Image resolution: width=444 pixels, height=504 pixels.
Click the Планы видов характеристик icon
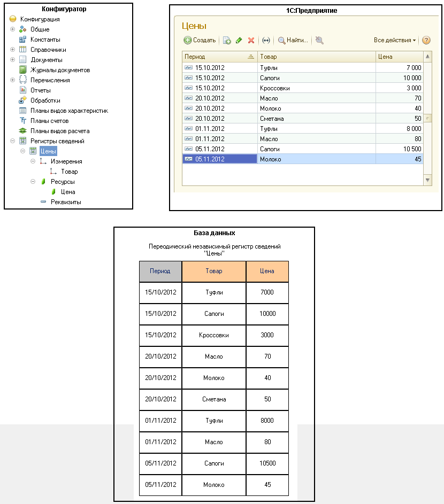(x=22, y=111)
